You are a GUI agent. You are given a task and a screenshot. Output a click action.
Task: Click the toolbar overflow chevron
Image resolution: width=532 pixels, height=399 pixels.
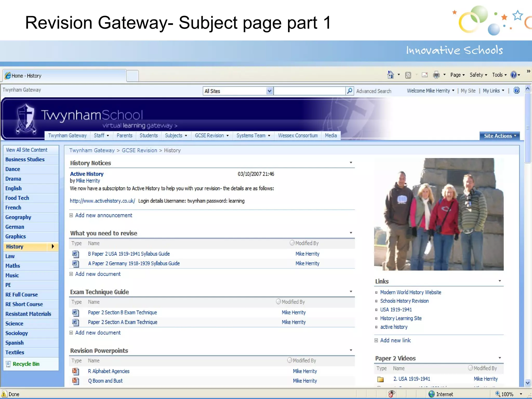coord(528,71)
